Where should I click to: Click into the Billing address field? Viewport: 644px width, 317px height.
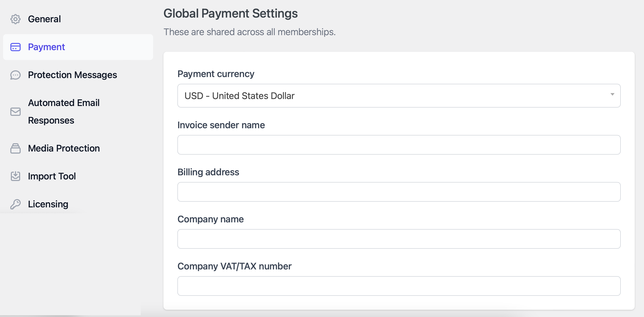pyautogui.click(x=399, y=192)
